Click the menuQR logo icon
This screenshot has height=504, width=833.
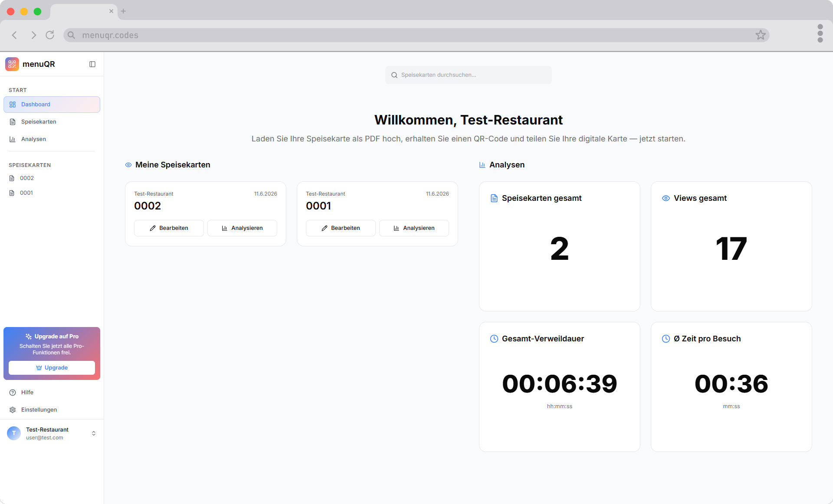(12, 64)
